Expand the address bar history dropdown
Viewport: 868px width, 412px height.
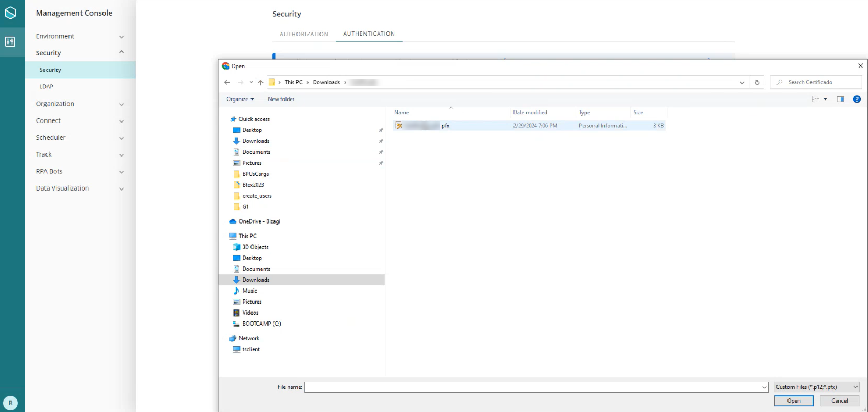click(741, 82)
